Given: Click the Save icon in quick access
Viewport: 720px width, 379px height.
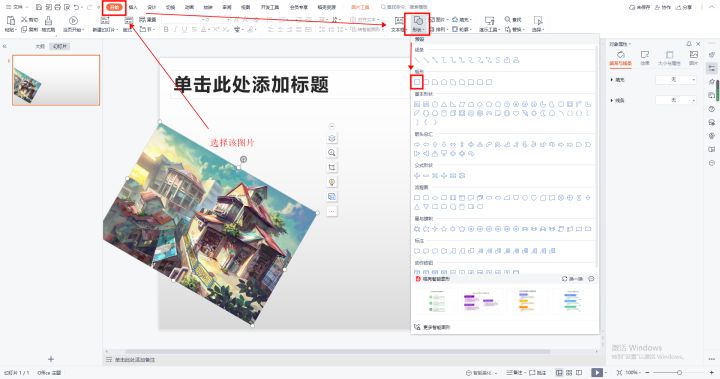Looking at the screenshot, I should pyautogui.click(x=39, y=7).
